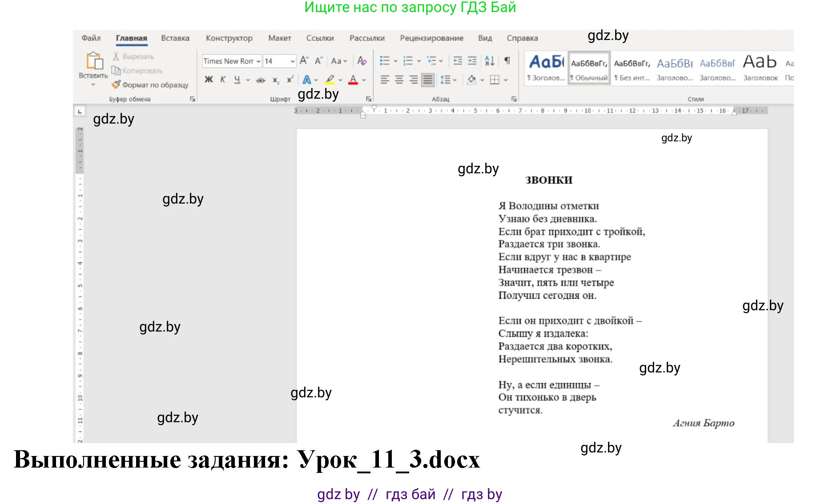This screenshot has width=821, height=504.
Task: Open the Рецензирование ribbon tab
Action: pyautogui.click(x=431, y=38)
